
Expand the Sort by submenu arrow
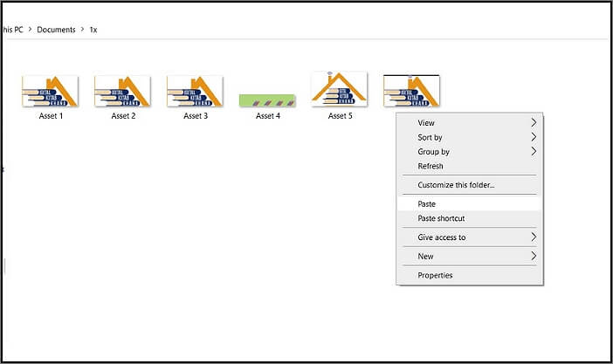coord(534,137)
